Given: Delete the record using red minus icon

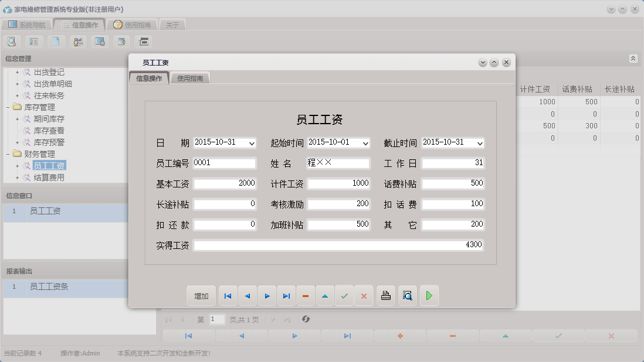Looking at the screenshot, I should pyautogui.click(x=305, y=296).
